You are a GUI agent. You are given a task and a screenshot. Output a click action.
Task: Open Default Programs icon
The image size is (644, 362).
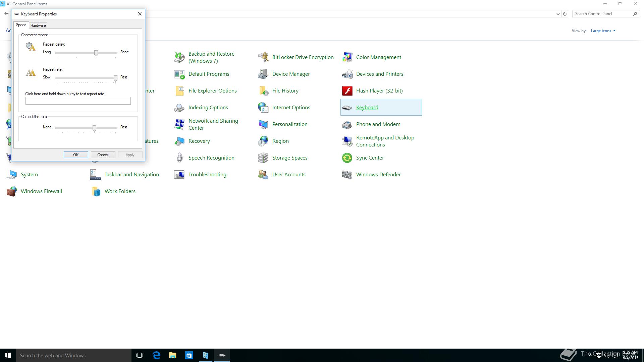click(x=179, y=74)
